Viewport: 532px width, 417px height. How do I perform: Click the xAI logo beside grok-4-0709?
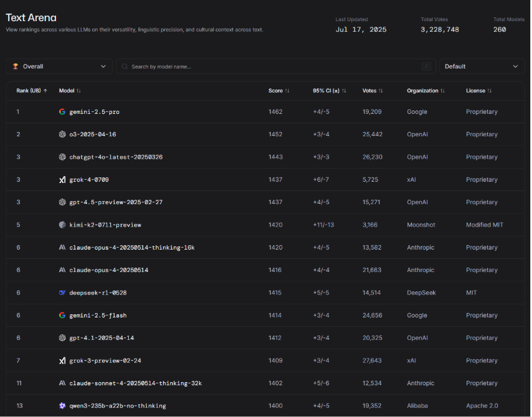click(x=62, y=180)
